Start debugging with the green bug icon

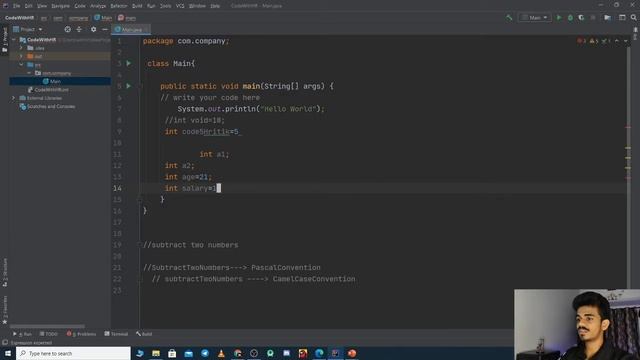click(x=570, y=18)
